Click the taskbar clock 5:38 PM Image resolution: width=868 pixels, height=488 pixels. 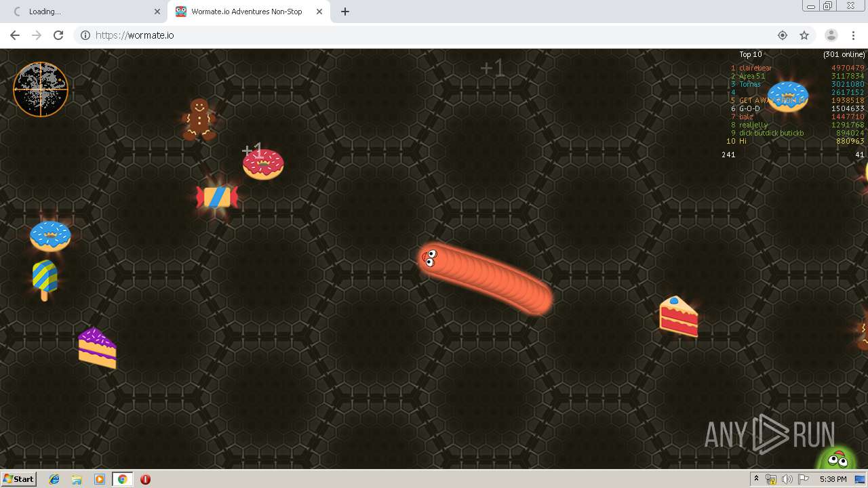833,479
